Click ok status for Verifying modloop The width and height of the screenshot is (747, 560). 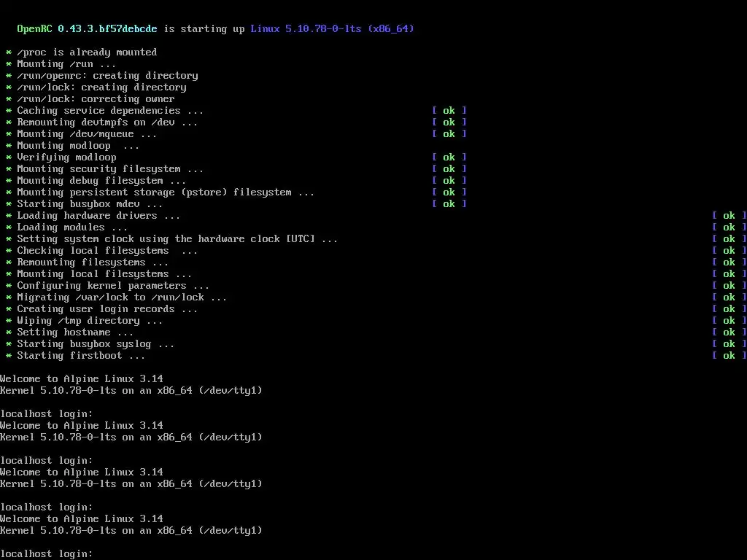point(449,157)
